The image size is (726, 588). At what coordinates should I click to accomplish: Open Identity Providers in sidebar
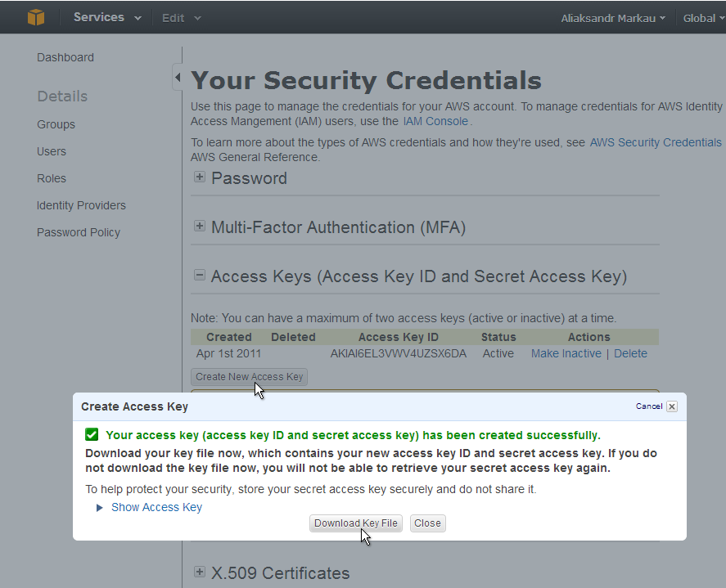81,205
